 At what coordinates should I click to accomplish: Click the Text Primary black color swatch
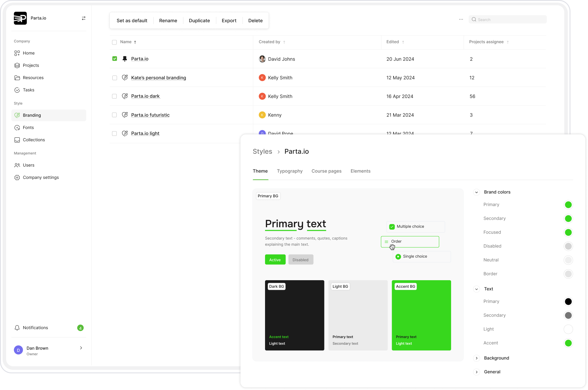568,302
